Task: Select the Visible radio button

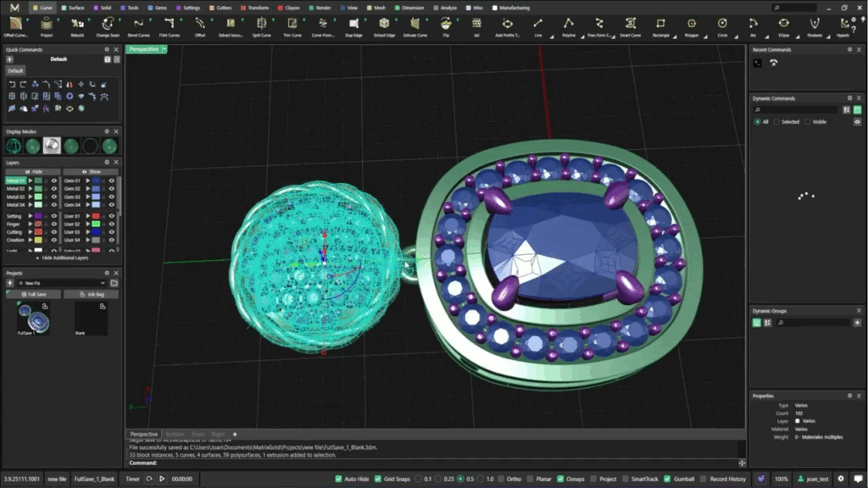Action: [x=809, y=122]
